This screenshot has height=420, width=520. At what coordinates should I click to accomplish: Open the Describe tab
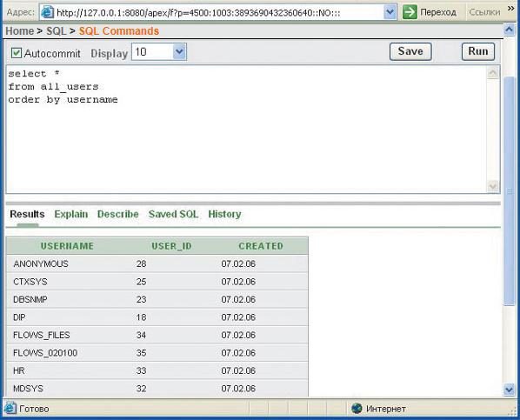(118, 214)
